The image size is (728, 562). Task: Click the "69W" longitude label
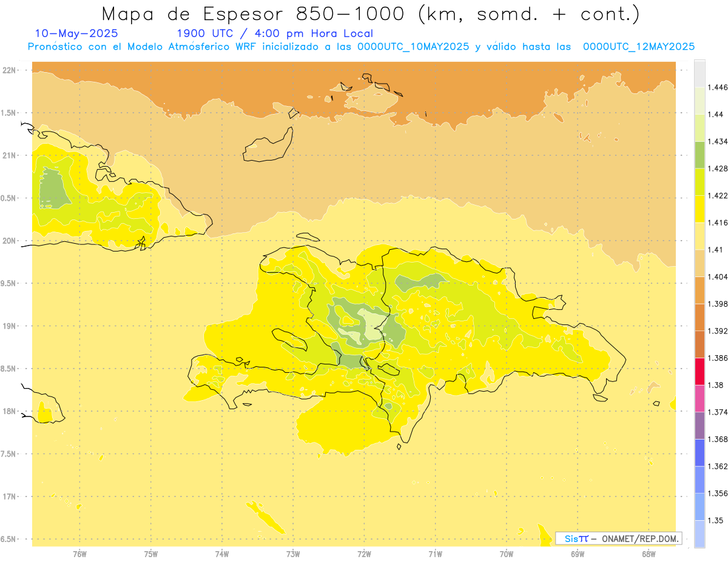click(x=578, y=554)
